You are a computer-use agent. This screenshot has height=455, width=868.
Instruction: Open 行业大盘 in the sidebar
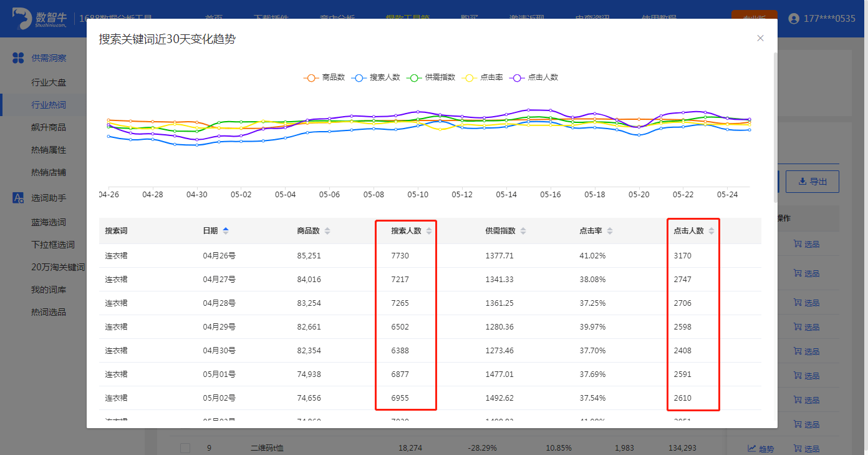tap(49, 82)
